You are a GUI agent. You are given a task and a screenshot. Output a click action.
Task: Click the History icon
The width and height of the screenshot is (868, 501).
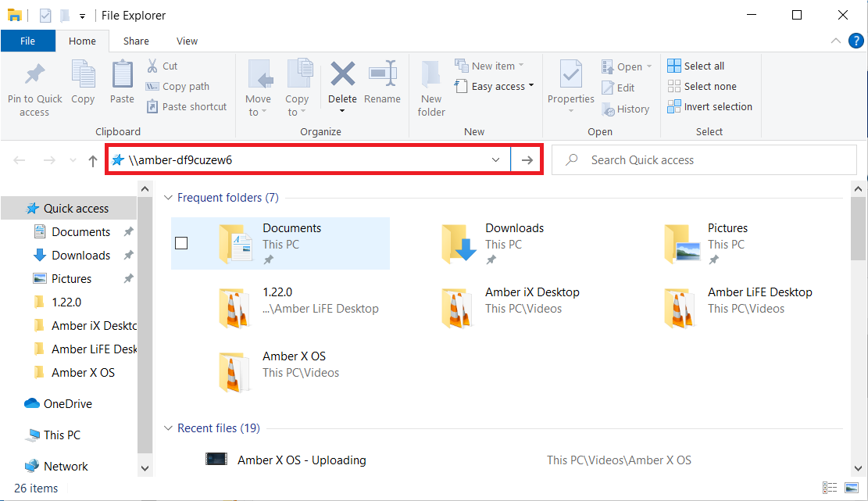pyautogui.click(x=609, y=109)
